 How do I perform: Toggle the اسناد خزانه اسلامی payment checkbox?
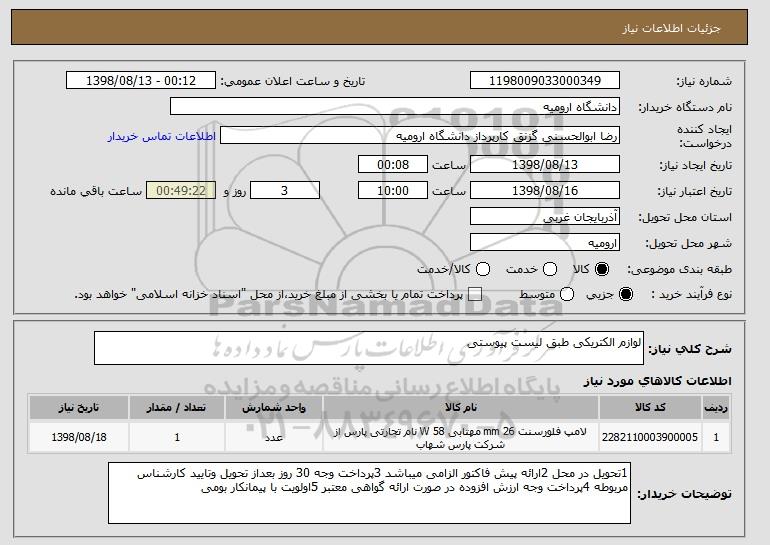[475, 294]
